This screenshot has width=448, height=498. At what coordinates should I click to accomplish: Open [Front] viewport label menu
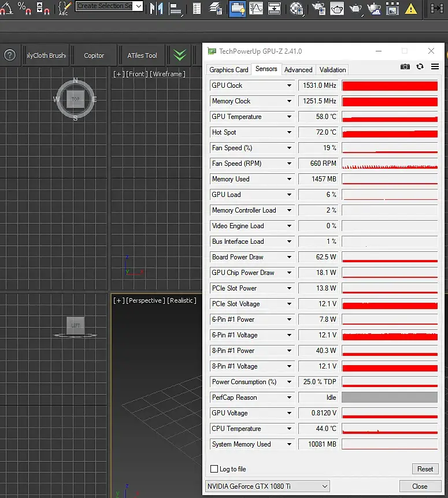tap(137, 74)
